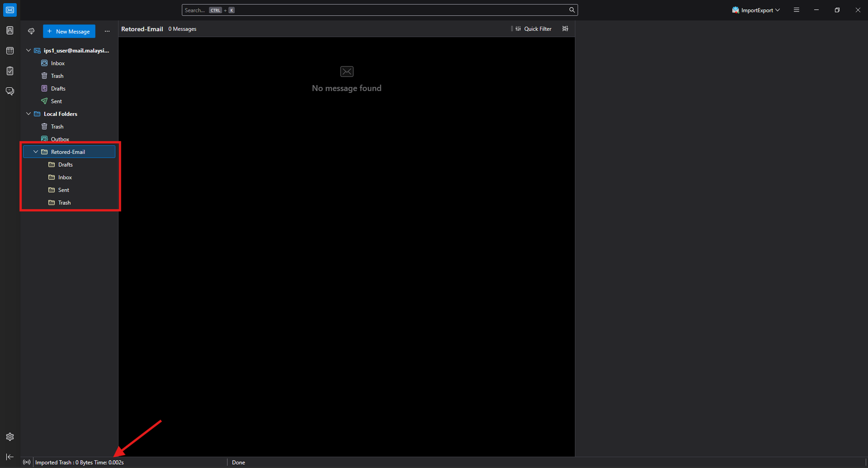This screenshot has height=468, width=868.
Task: Open the hamburger application menu
Action: (x=797, y=10)
